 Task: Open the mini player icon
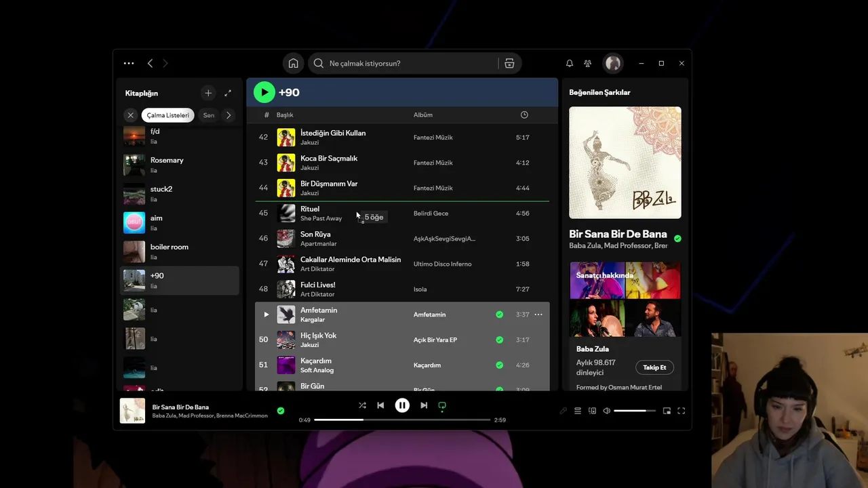coord(667,411)
